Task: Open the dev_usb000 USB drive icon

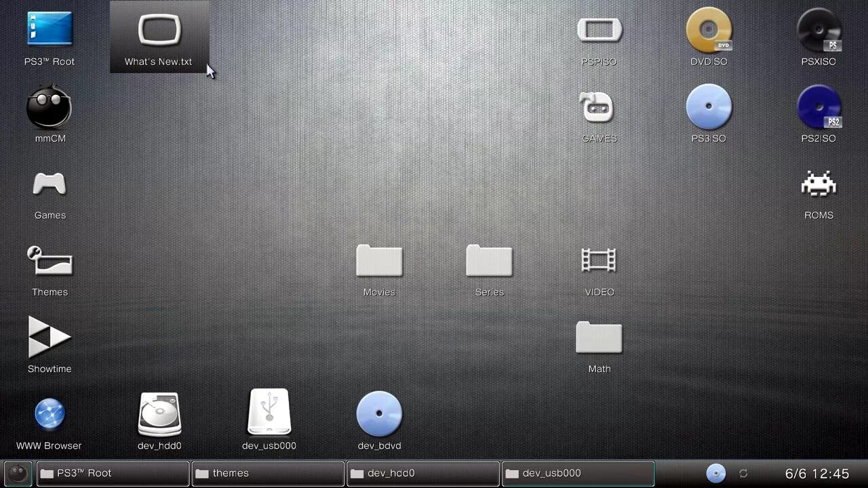Action: [x=269, y=411]
